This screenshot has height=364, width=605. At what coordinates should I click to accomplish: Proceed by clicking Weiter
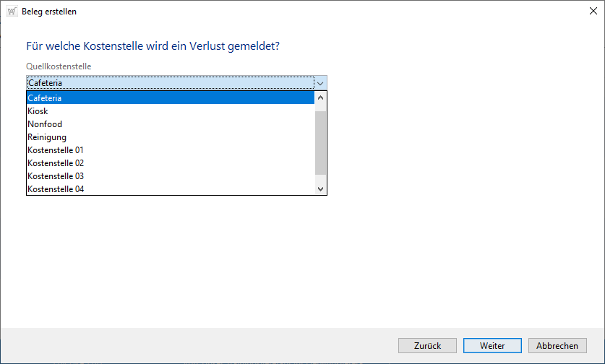pyautogui.click(x=492, y=346)
